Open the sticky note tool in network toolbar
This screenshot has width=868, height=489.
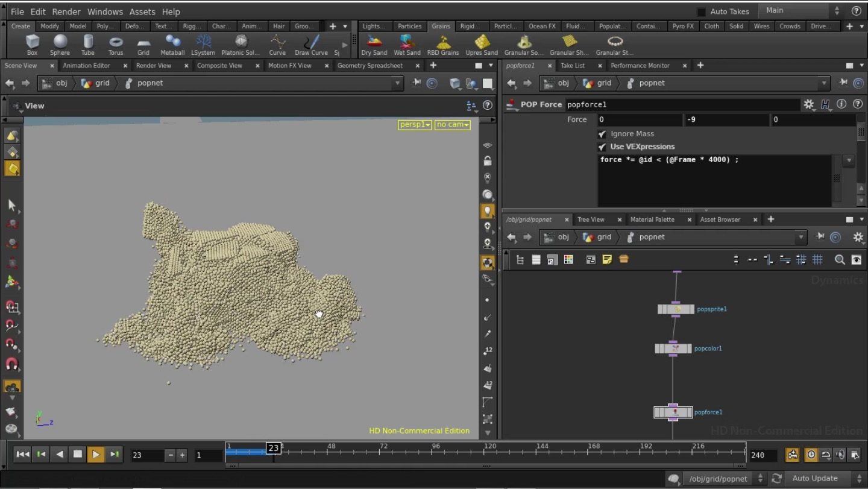(x=607, y=260)
